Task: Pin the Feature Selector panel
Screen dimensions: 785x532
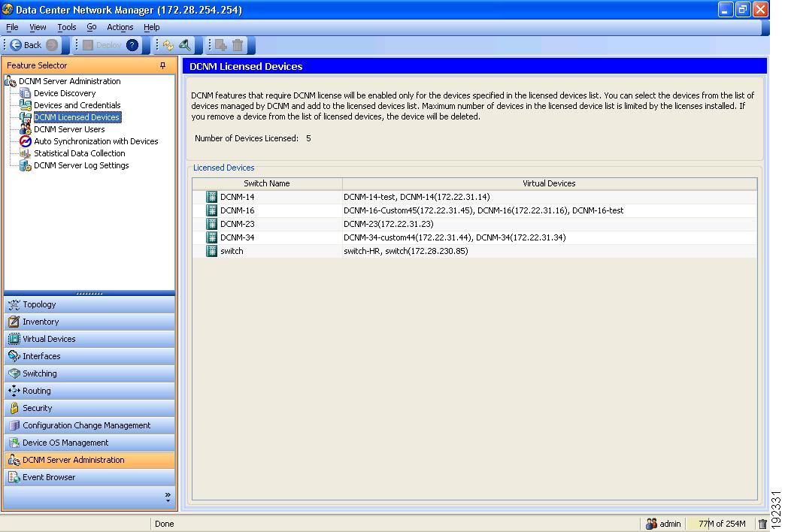Action: [163, 65]
